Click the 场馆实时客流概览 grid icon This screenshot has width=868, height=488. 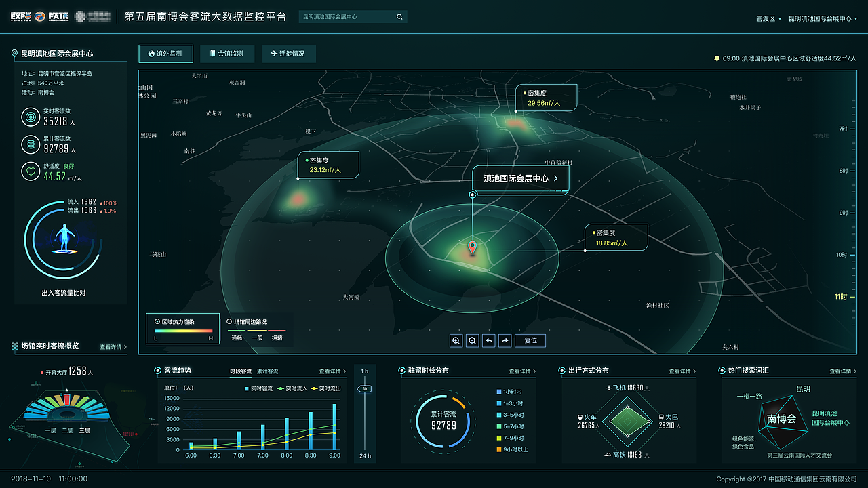click(15, 346)
